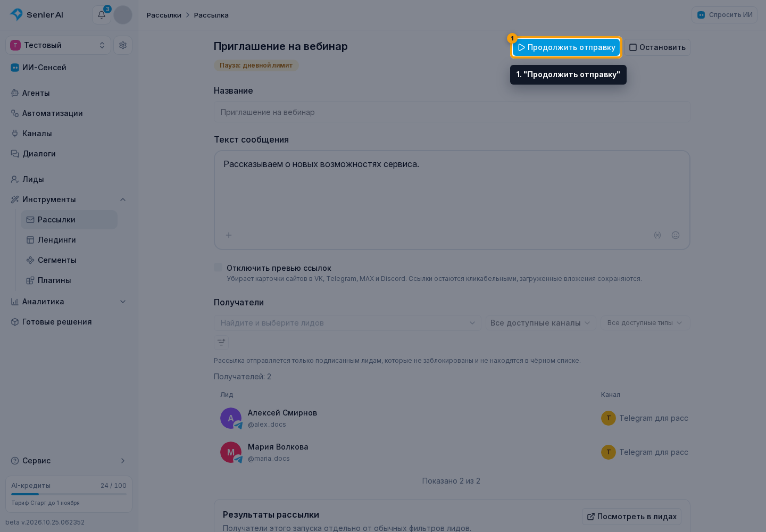This screenshot has height=532, width=766.
Task: Click Остановить button
Action: (657, 47)
